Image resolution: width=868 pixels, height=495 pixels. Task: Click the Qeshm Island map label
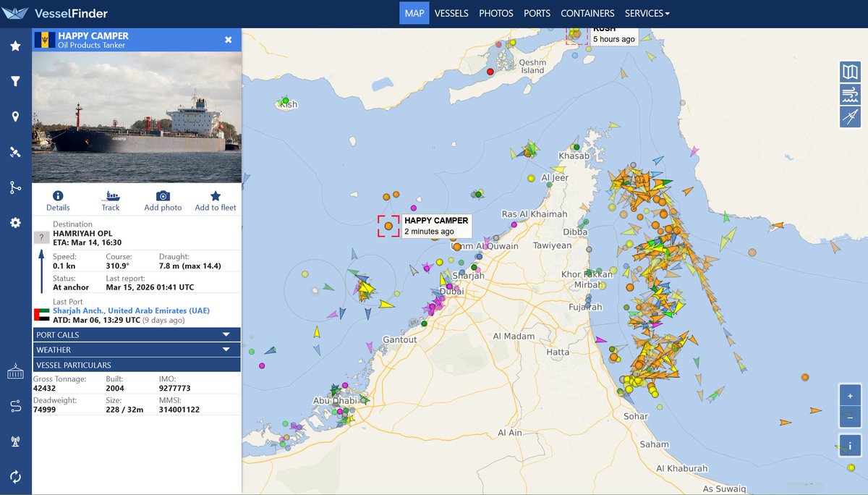532,67
